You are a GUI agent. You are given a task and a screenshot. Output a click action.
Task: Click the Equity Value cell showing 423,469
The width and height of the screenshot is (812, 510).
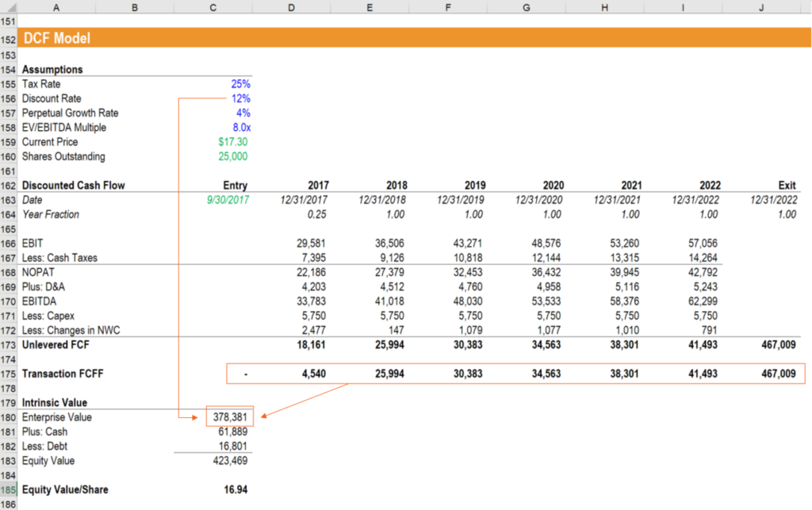[x=230, y=460]
